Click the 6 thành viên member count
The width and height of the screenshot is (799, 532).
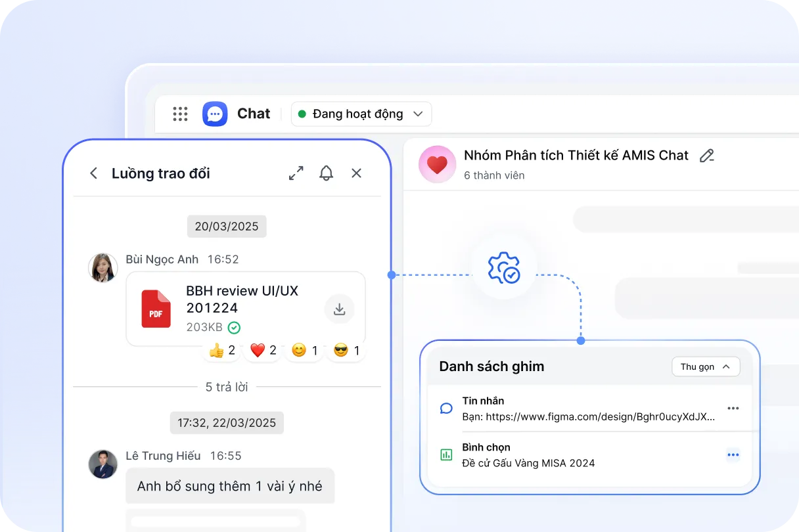coord(494,175)
